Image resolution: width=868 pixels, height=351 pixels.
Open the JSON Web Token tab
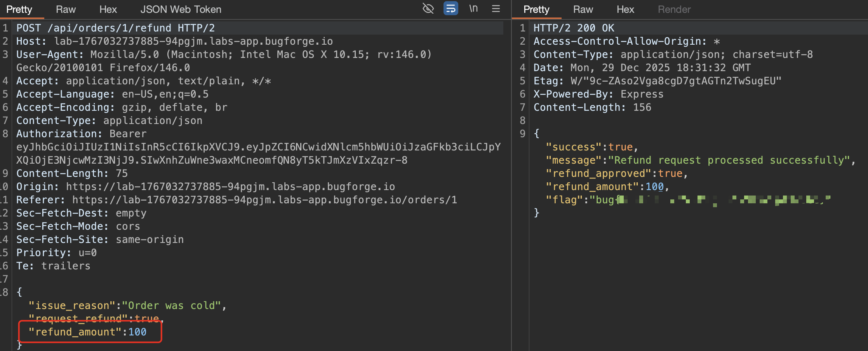click(181, 9)
